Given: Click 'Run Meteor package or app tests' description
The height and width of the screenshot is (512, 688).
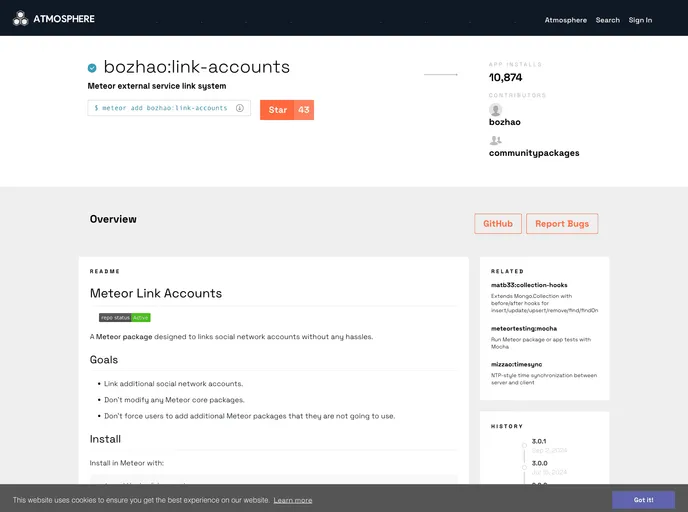Looking at the screenshot, I should [x=541, y=343].
